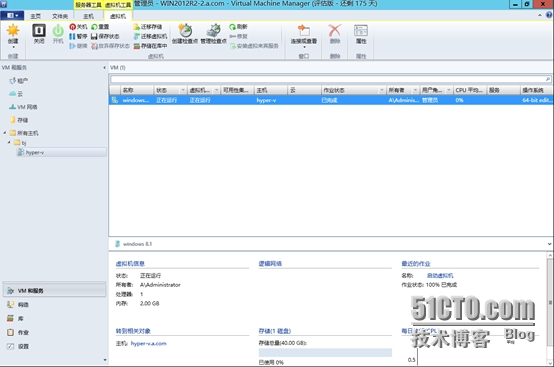Screen dimensions: 554x367
Task: Open filter dropdown on 虚拟机 column
Action: 216,90
